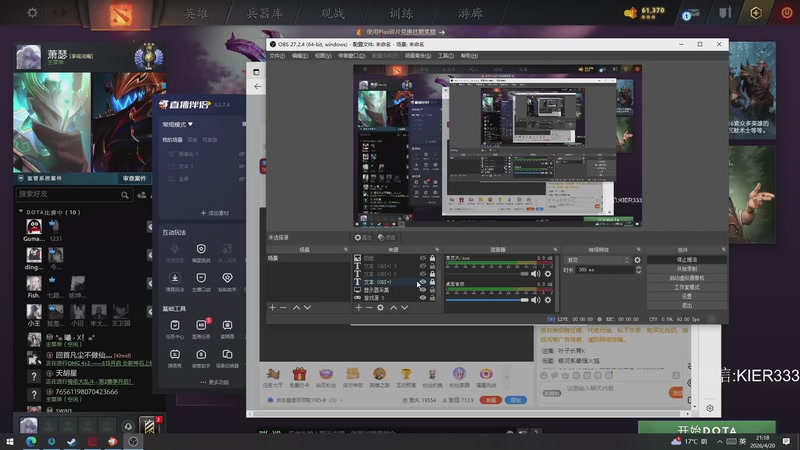Screen dimensions: 800x450
Task: Open mic/Aux audio settings gear
Action: click(x=547, y=274)
